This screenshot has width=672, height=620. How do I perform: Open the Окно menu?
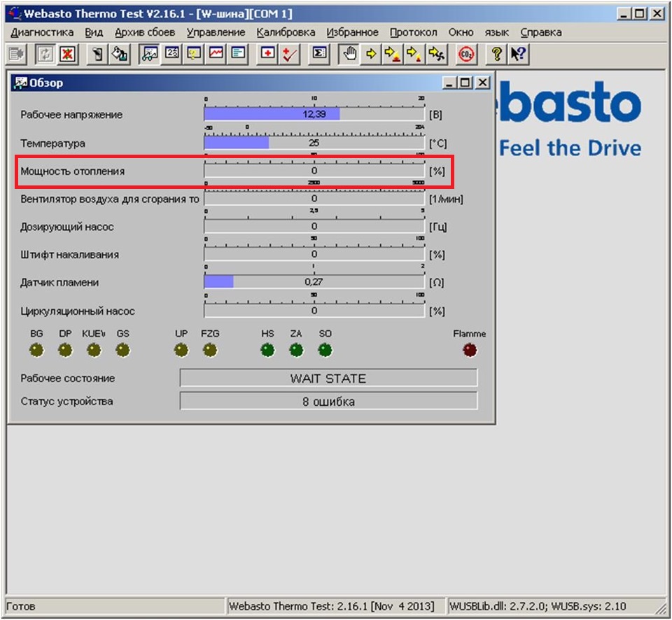(x=461, y=33)
